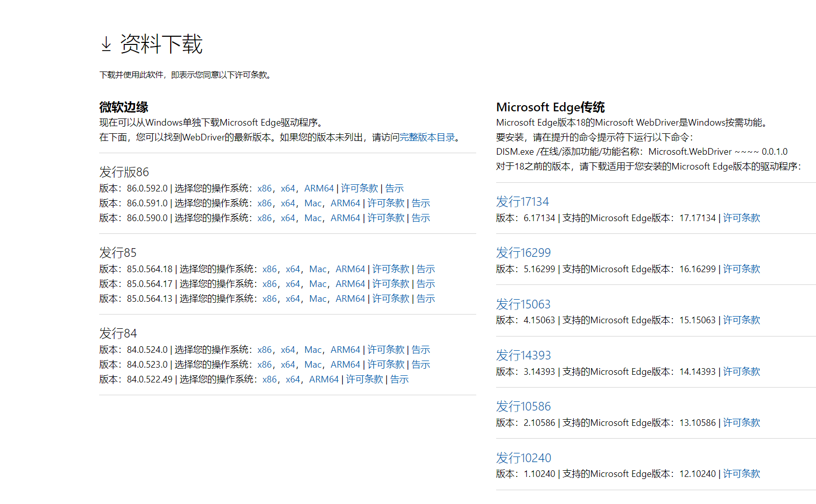Open the 完整版本目录 link
The height and width of the screenshot is (504, 816).
coord(427,137)
